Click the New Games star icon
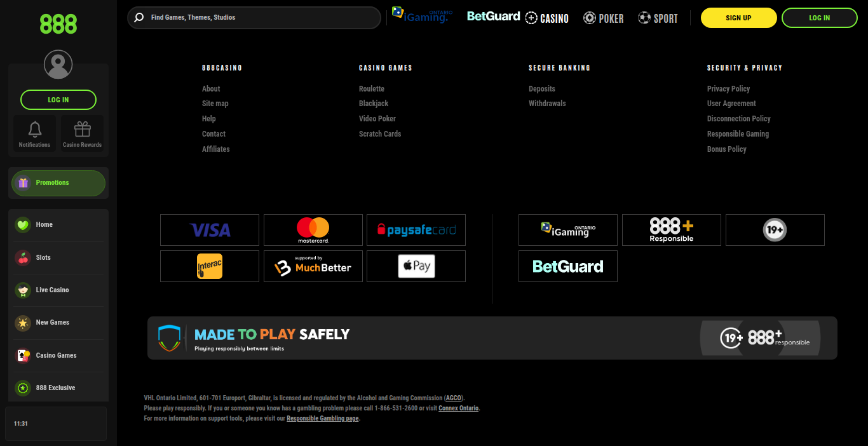The height and width of the screenshot is (446, 868). [x=23, y=323]
